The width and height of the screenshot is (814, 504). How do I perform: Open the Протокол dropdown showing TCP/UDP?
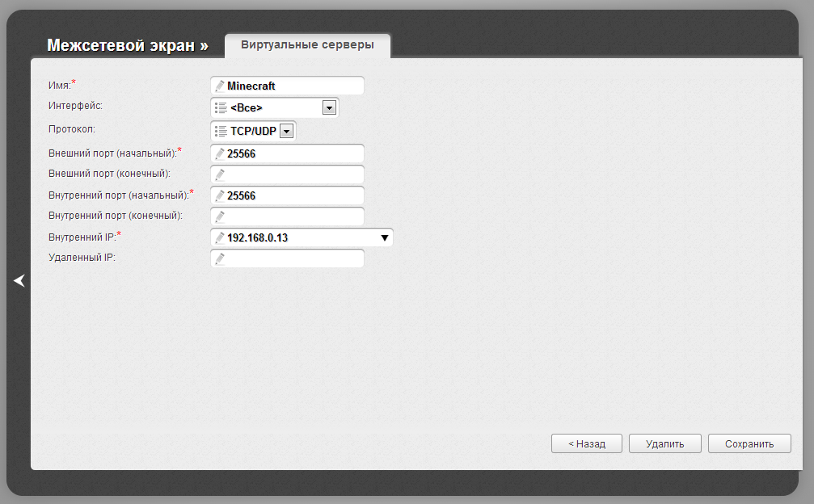point(285,131)
